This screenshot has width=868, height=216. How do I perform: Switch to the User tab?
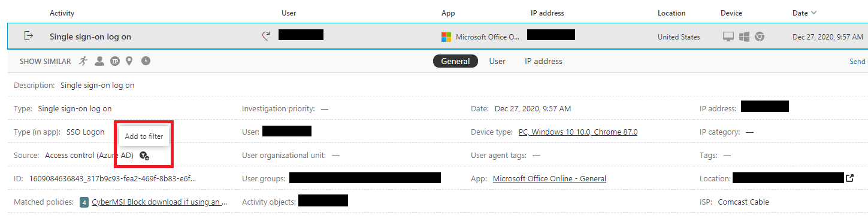coord(497,61)
